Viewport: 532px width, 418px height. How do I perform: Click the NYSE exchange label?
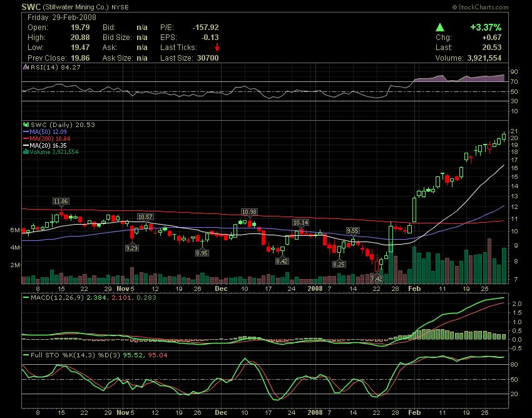point(120,7)
